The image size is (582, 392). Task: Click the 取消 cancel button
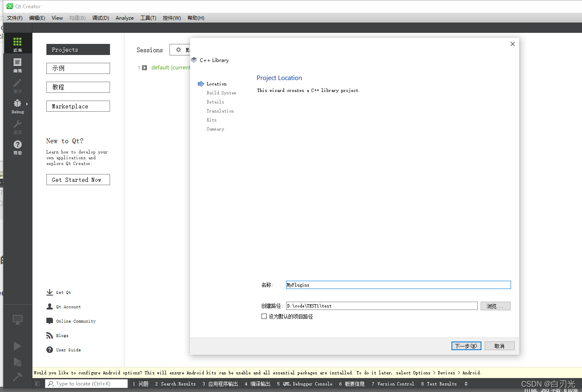[x=500, y=346]
